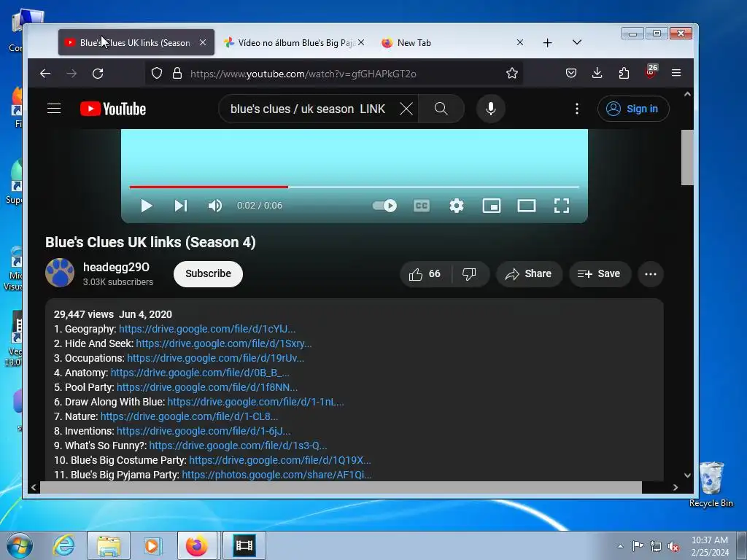Image resolution: width=747 pixels, height=560 pixels.
Task: Open a new browser tab
Action: tap(548, 43)
